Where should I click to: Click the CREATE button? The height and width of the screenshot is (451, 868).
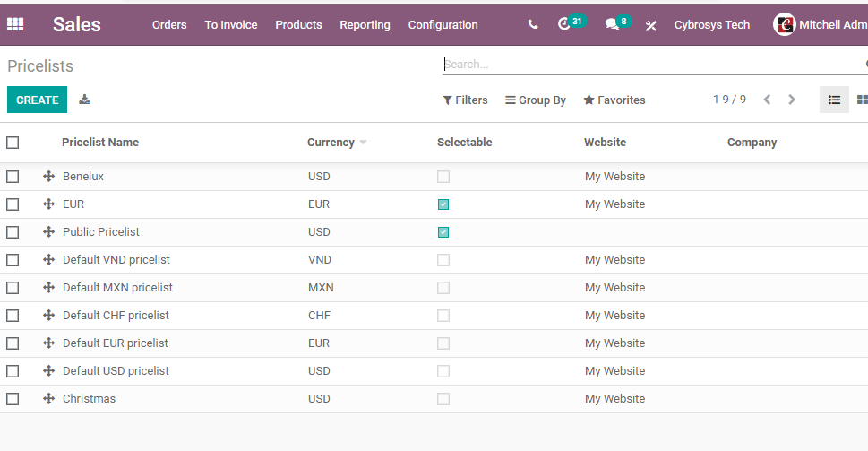pyautogui.click(x=37, y=100)
